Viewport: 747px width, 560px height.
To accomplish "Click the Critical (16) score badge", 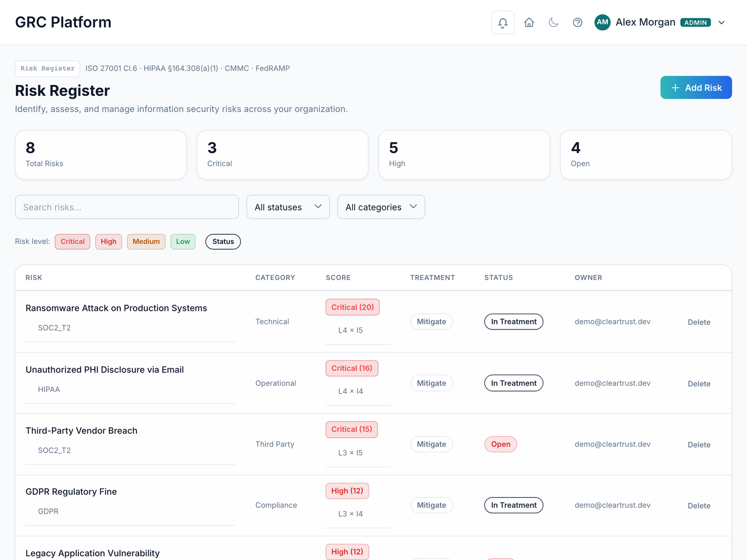I will click(x=352, y=368).
